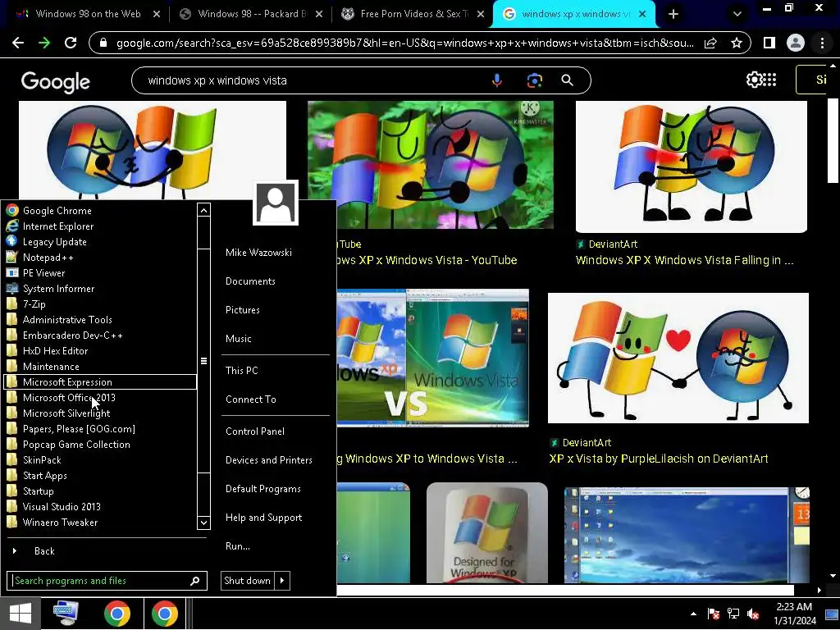Open the clock showing 2:23 AM

click(x=794, y=614)
